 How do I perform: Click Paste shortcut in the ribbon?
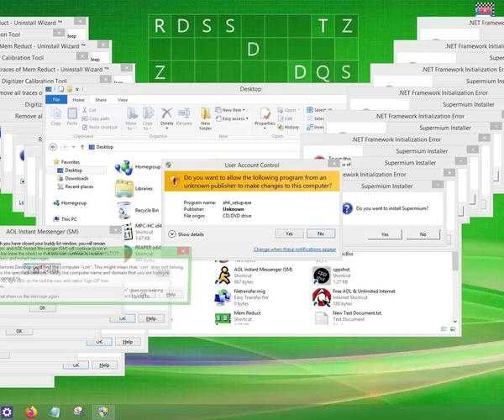point(100,127)
